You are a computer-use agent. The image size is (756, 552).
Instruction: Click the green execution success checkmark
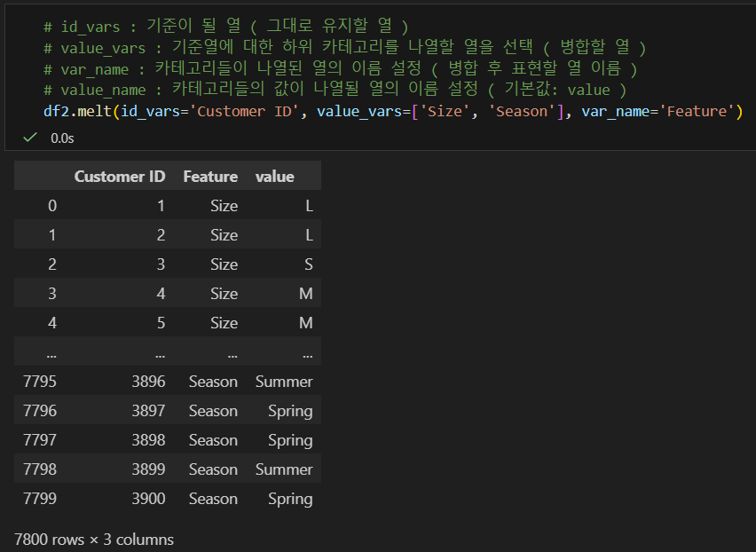[30, 138]
